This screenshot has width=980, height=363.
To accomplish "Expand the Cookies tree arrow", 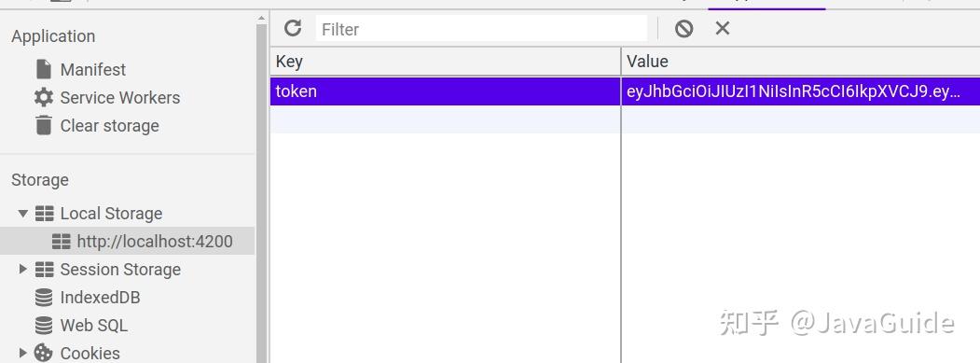I will point(23,353).
